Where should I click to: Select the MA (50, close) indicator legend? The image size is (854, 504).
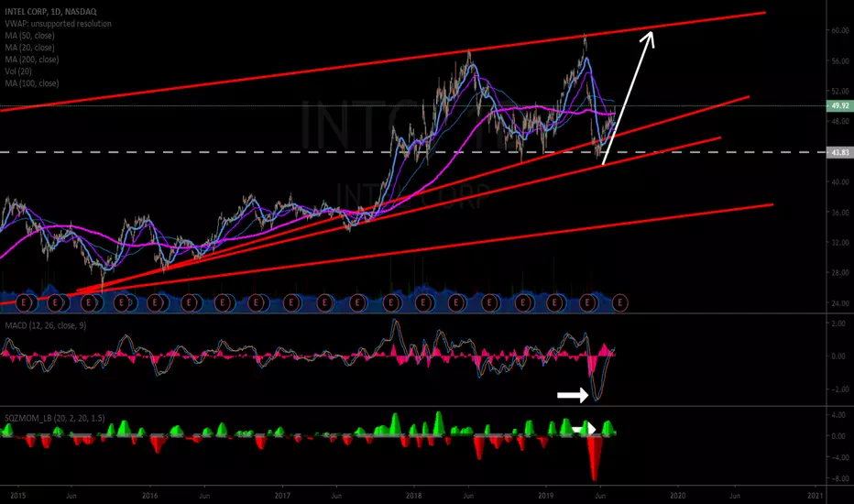pyautogui.click(x=29, y=36)
